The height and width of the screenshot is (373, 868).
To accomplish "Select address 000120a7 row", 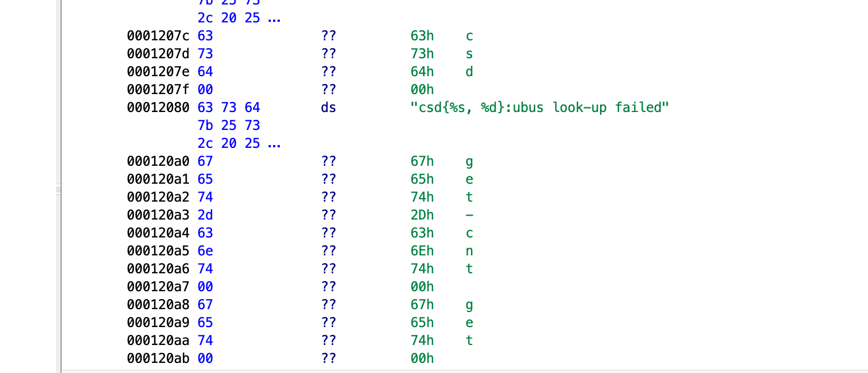I will [158, 287].
